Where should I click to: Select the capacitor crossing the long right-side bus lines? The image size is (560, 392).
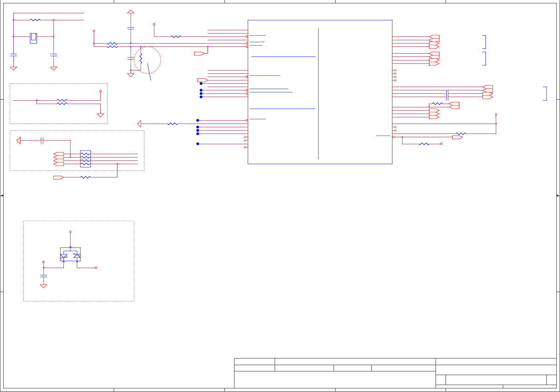(x=447, y=95)
